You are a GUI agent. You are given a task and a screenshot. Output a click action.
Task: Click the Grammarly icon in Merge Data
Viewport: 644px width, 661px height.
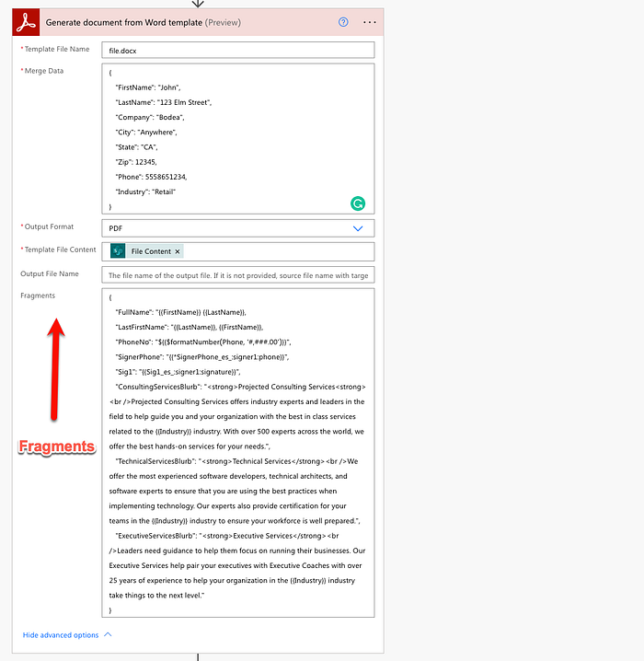point(358,203)
